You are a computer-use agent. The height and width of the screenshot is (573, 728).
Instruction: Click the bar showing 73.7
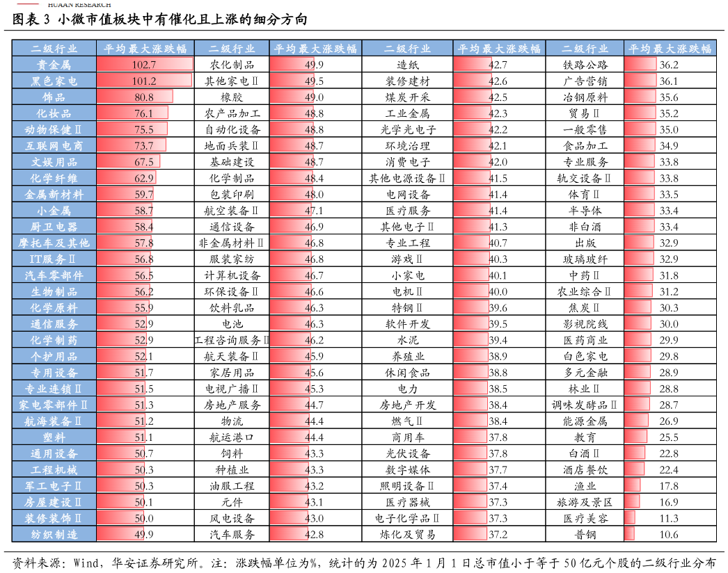coord(131,145)
